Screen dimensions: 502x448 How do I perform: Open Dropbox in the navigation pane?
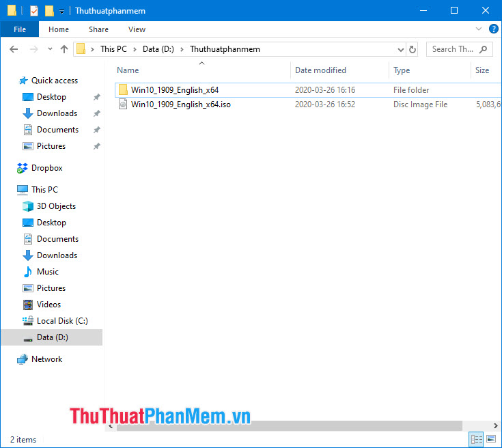46,168
